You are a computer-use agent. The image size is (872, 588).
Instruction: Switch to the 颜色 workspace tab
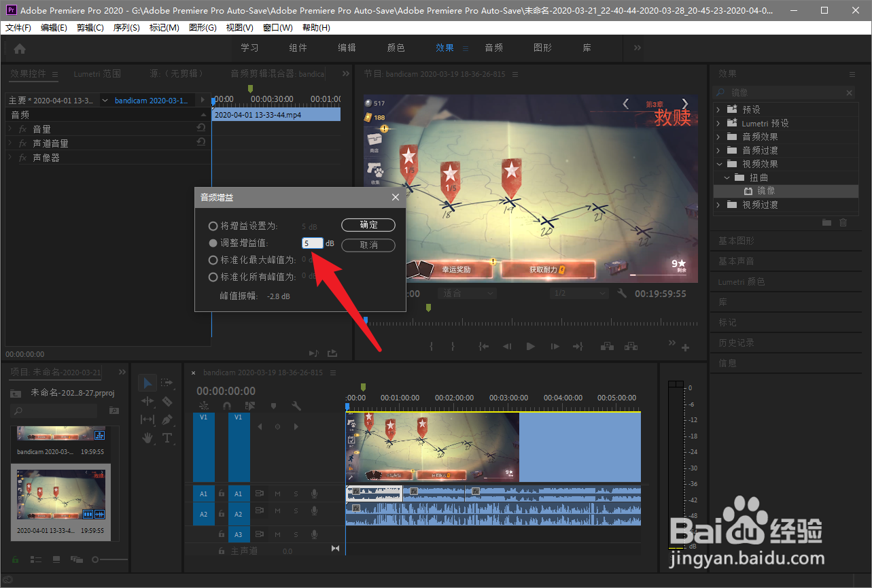click(396, 48)
